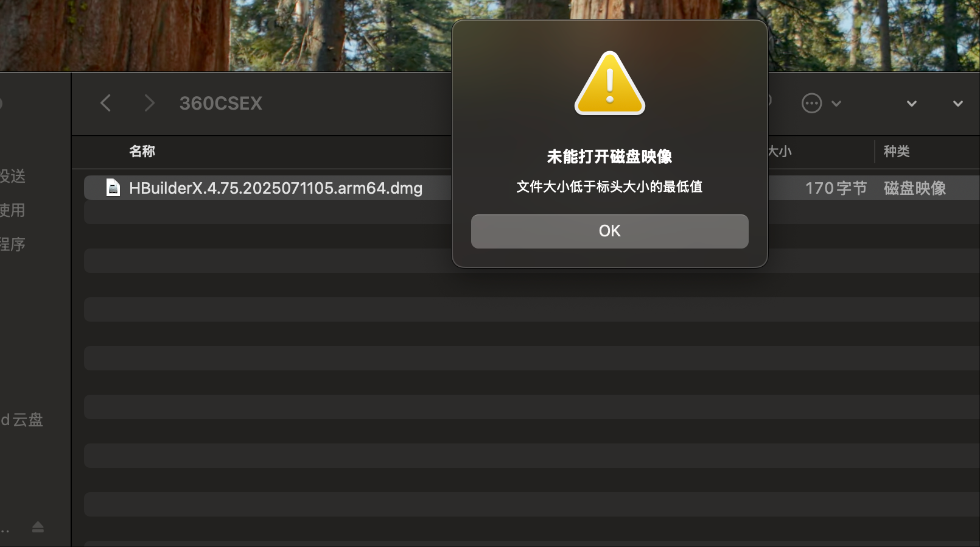
Task: Sort files by the 名称 column
Action: (x=142, y=151)
